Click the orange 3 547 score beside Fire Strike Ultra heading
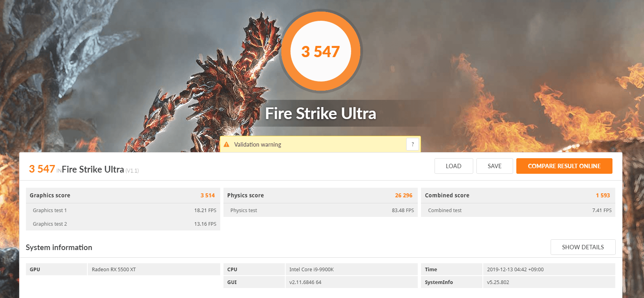The height and width of the screenshot is (298, 644). pos(42,169)
